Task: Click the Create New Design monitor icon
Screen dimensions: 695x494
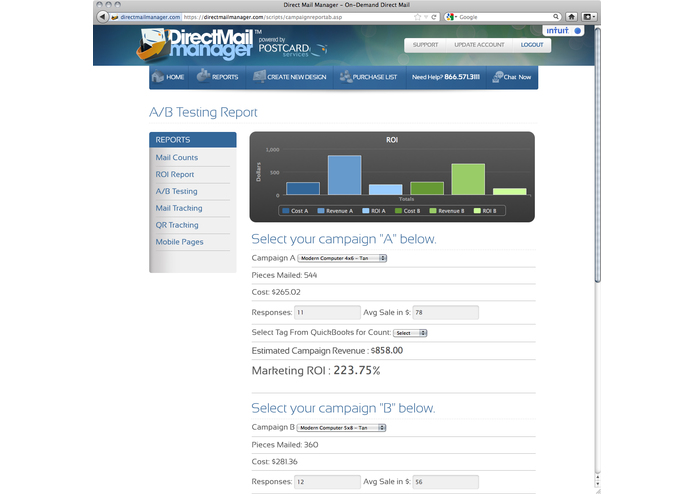Action: click(259, 76)
